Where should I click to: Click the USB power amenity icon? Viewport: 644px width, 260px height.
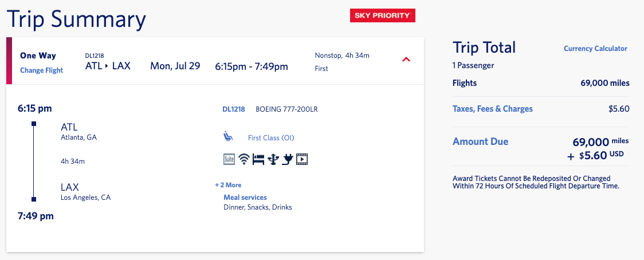(x=273, y=159)
